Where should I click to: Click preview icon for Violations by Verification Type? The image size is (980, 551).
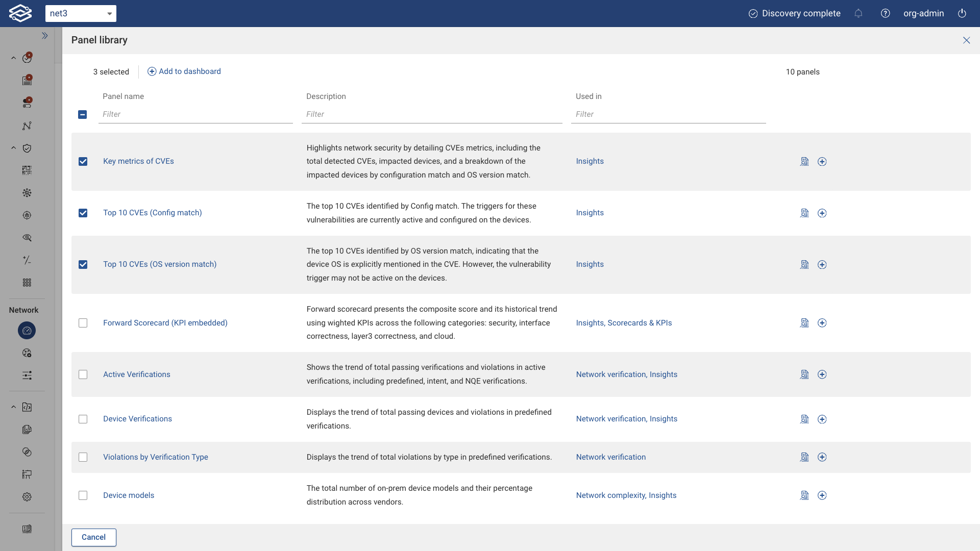tap(804, 457)
